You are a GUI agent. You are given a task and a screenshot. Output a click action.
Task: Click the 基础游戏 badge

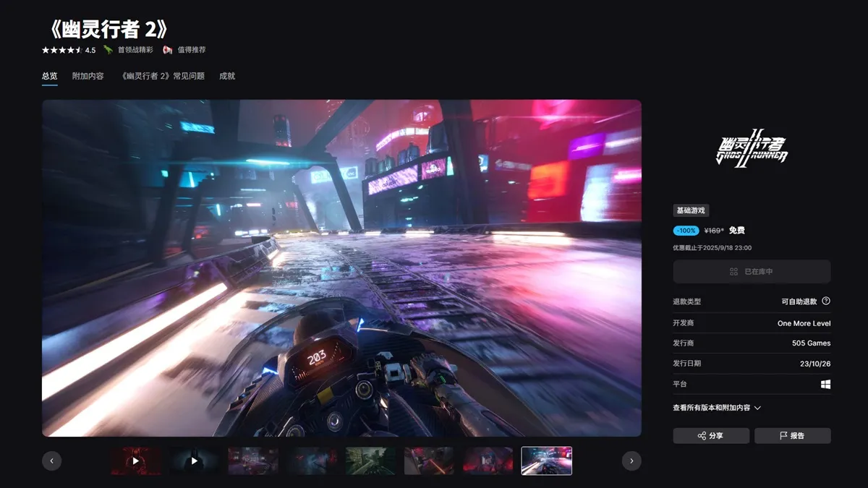(x=691, y=210)
